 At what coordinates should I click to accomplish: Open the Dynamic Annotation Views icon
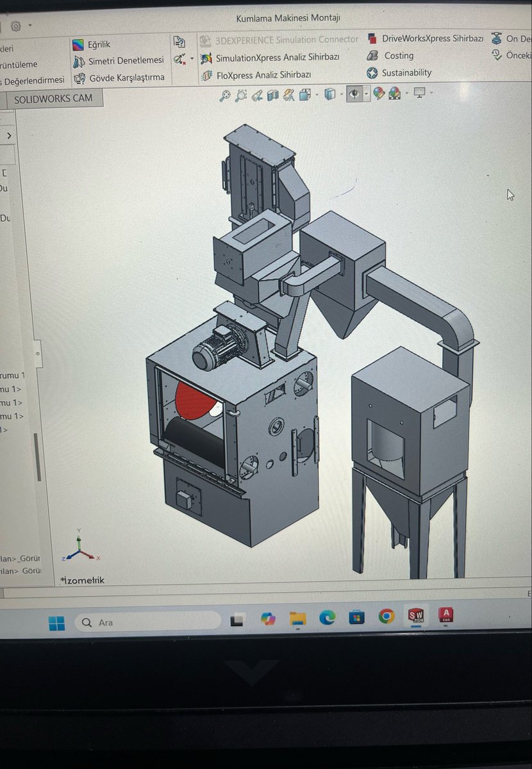pos(288,95)
